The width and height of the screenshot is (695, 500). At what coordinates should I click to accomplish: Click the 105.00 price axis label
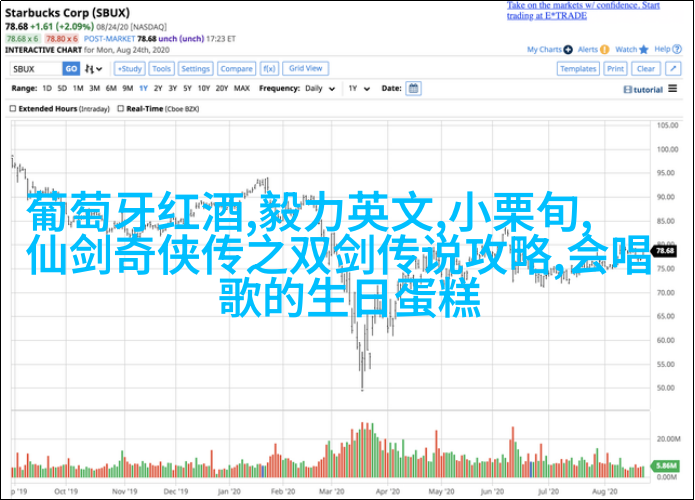pyautogui.click(x=668, y=125)
